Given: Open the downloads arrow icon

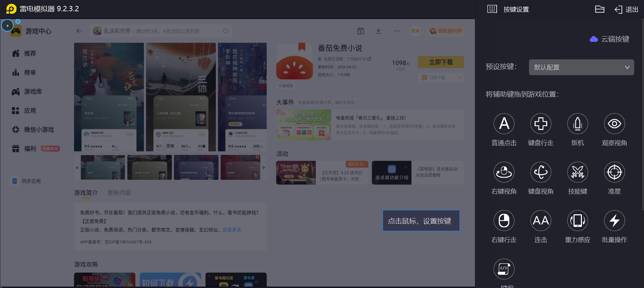Looking at the screenshot, I should coord(378,31).
